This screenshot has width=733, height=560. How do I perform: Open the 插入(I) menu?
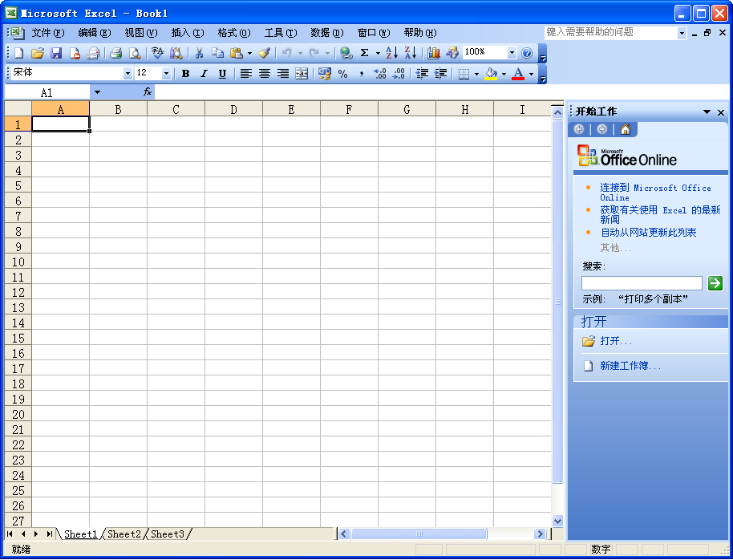(188, 33)
